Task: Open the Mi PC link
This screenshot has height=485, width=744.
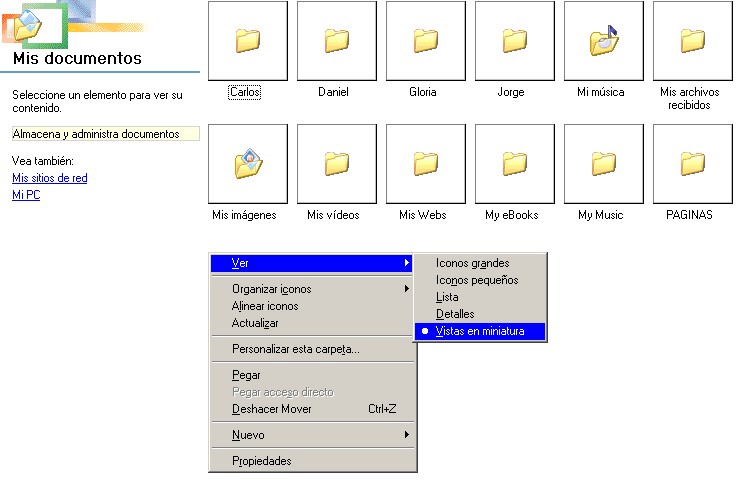Action: tap(26, 195)
